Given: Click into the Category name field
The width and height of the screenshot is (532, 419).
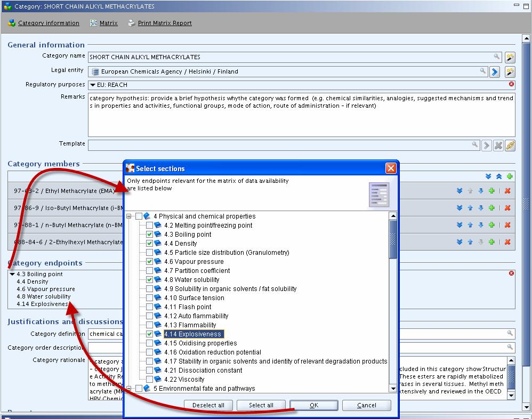Looking at the screenshot, I should (295, 57).
